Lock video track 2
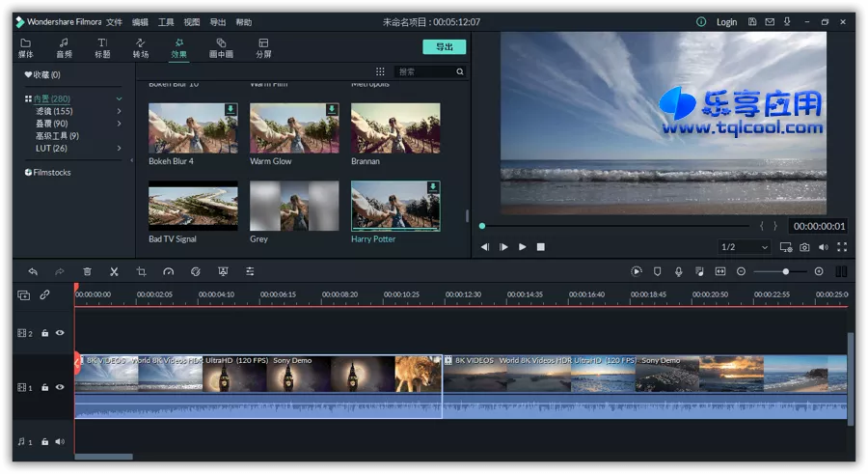Viewport: 868px width, 474px height. tap(44, 333)
